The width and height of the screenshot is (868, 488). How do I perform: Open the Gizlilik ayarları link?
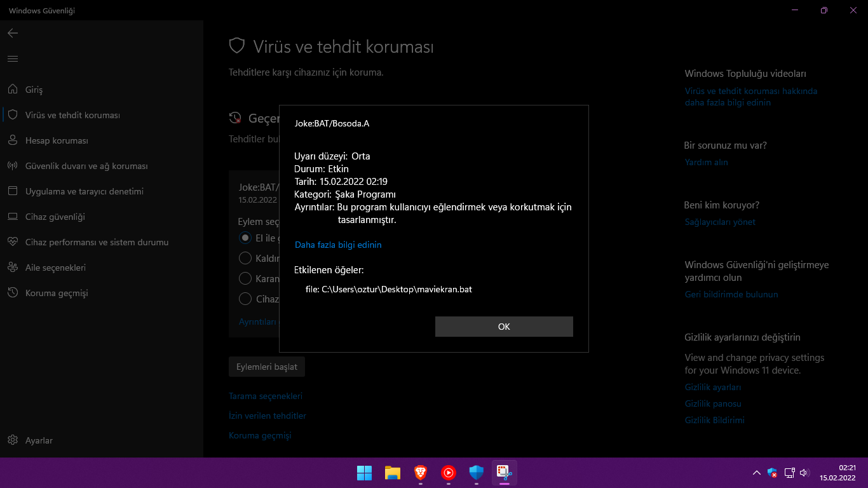(x=713, y=387)
